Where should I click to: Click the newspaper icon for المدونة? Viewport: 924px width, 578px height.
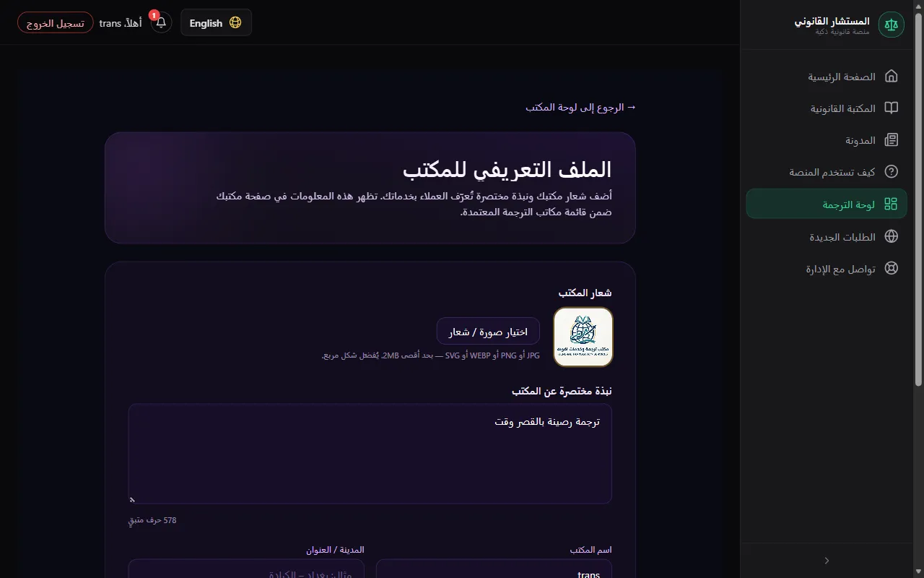point(892,140)
